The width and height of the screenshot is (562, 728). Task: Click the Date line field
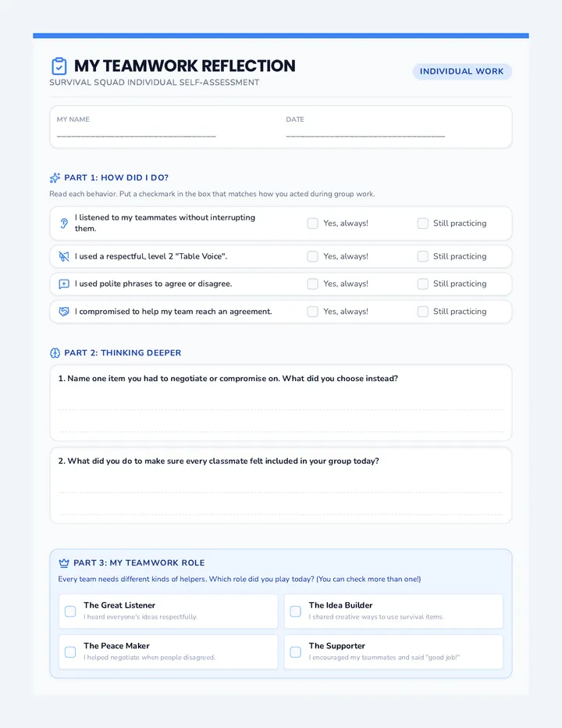pos(366,134)
